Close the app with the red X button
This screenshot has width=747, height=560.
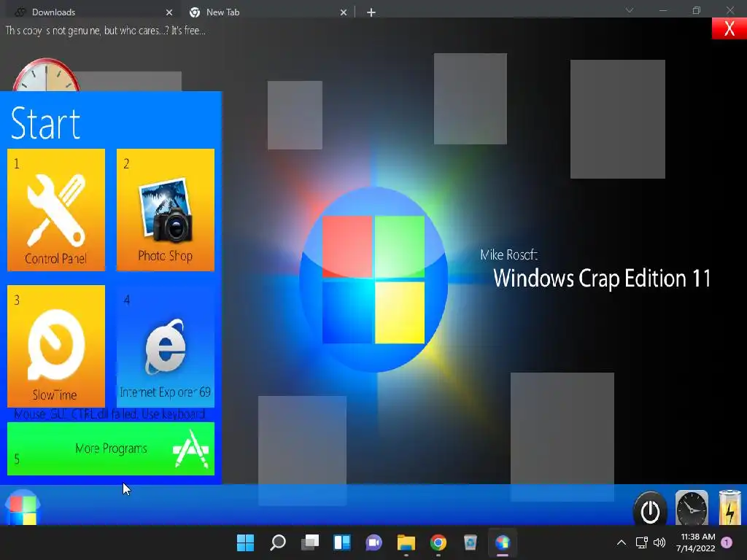(729, 28)
